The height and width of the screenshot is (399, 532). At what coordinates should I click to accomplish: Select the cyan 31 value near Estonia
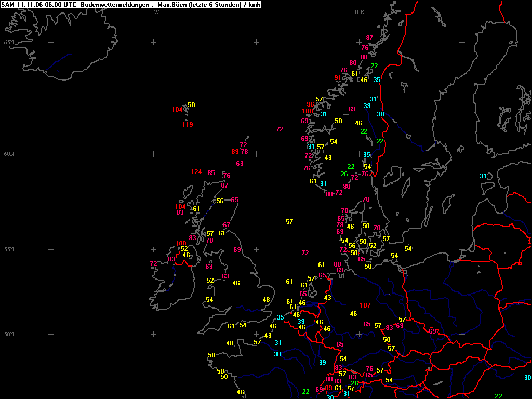(483, 176)
